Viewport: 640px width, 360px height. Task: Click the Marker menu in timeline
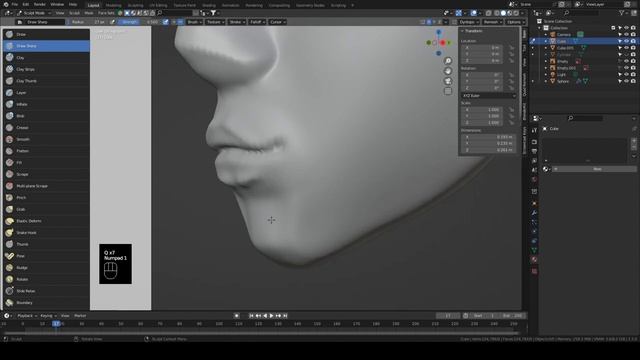pyautogui.click(x=80, y=316)
